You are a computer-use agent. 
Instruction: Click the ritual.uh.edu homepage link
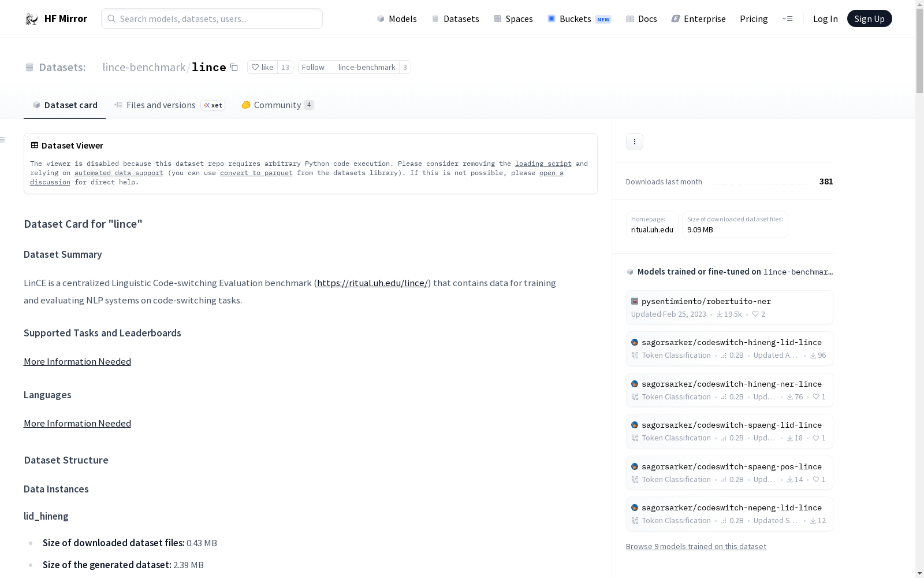click(x=652, y=229)
